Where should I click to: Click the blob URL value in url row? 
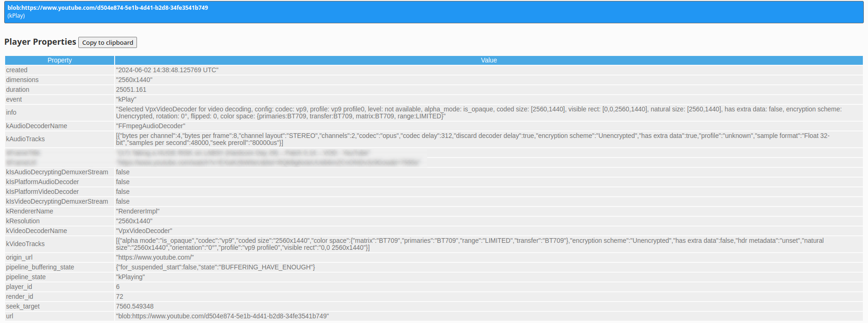pyautogui.click(x=222, y=316)
